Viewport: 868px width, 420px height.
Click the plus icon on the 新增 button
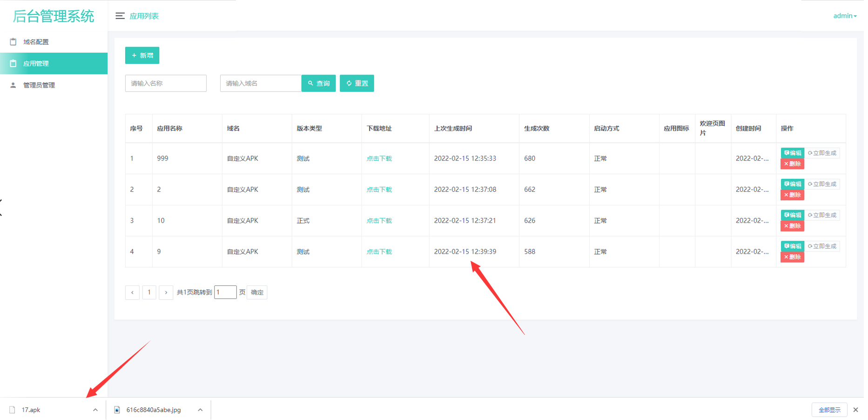click(x=134, y=55)
